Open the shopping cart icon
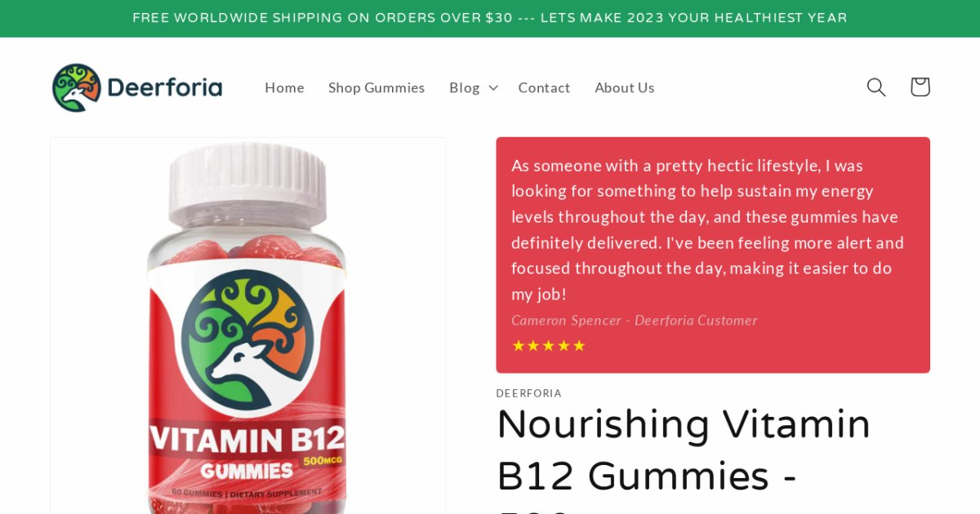 tap(920, 87)
